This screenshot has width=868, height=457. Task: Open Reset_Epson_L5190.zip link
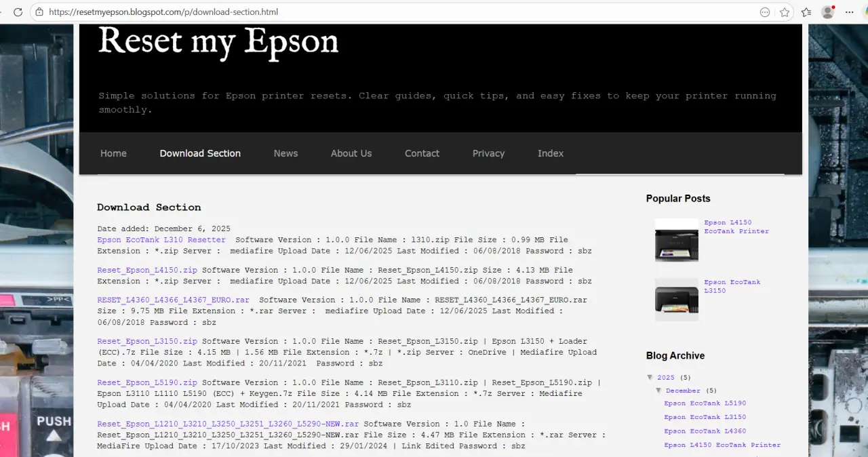click(147, 382)
